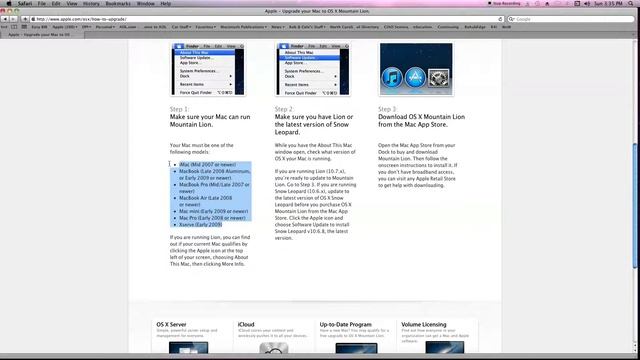Click the Stop Recording menu bar item
Screen dimensions: 640x360
point(504,3)
